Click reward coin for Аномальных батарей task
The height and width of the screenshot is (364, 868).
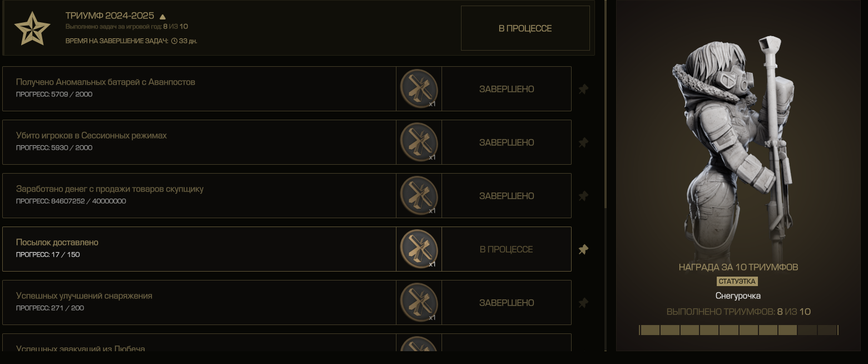tap(419, 88)
